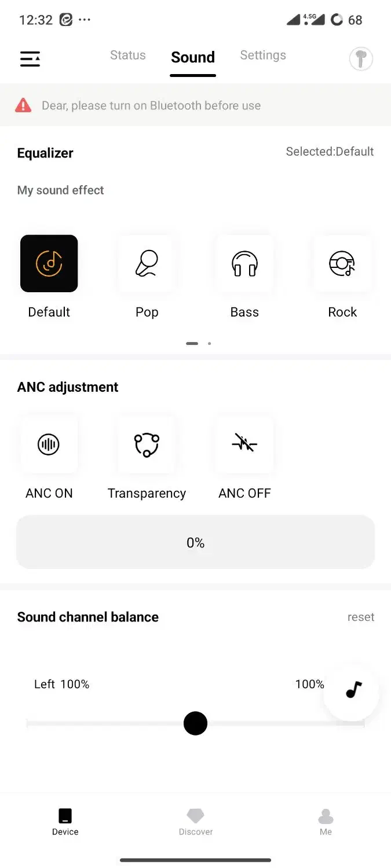391x868 pixels.
Task: Tap the earbud device icon
Action: [x=360, y=58]
